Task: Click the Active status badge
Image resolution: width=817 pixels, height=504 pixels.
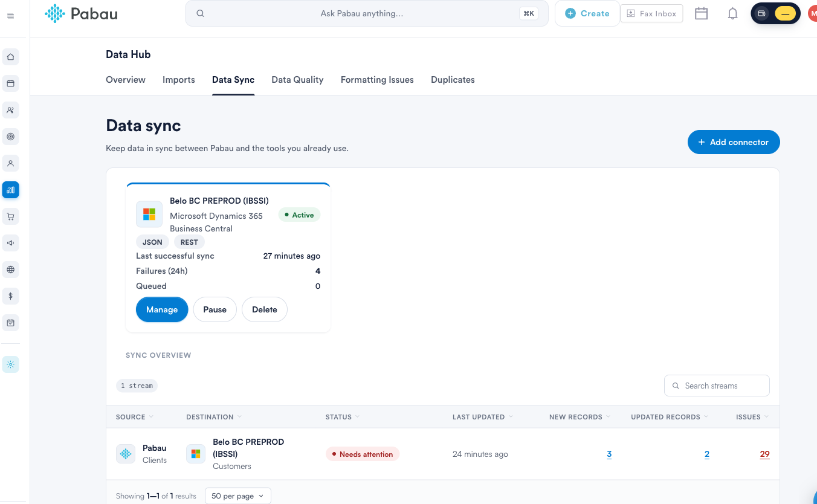Action: 299,215
